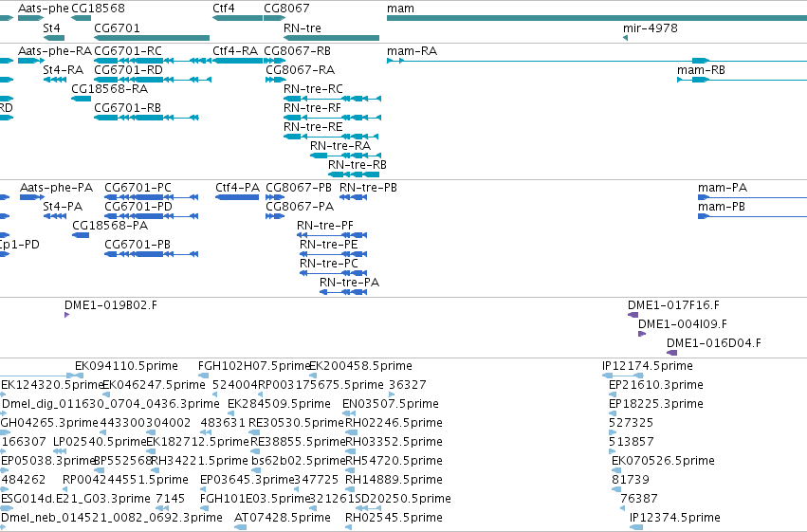Click the RH02545.5prime marker

348,527
